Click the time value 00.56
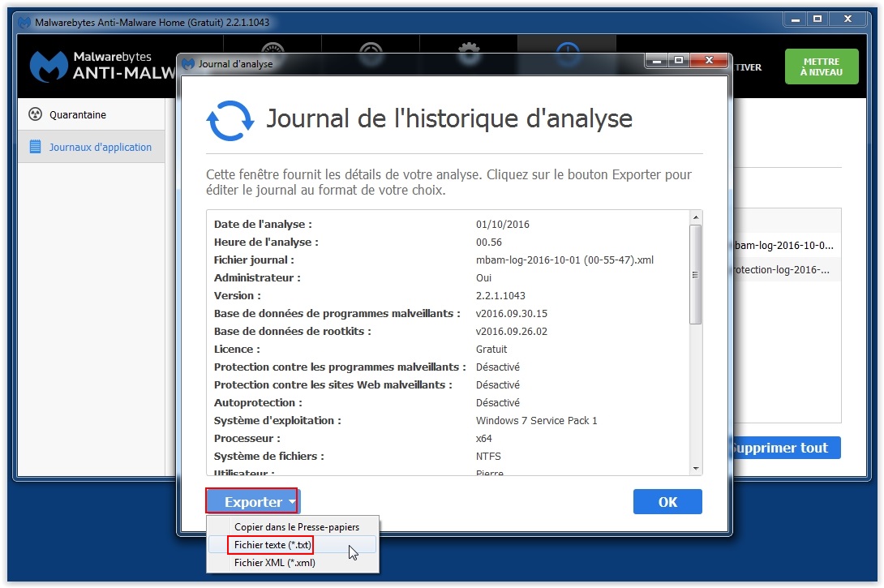 pos(488,242)
